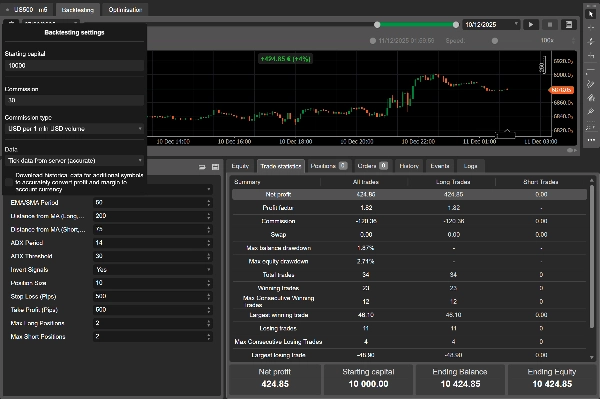Viewport: 600px width, 399px height.
Task: Click the Speed slider handle
Action: (x=495, y=41)
